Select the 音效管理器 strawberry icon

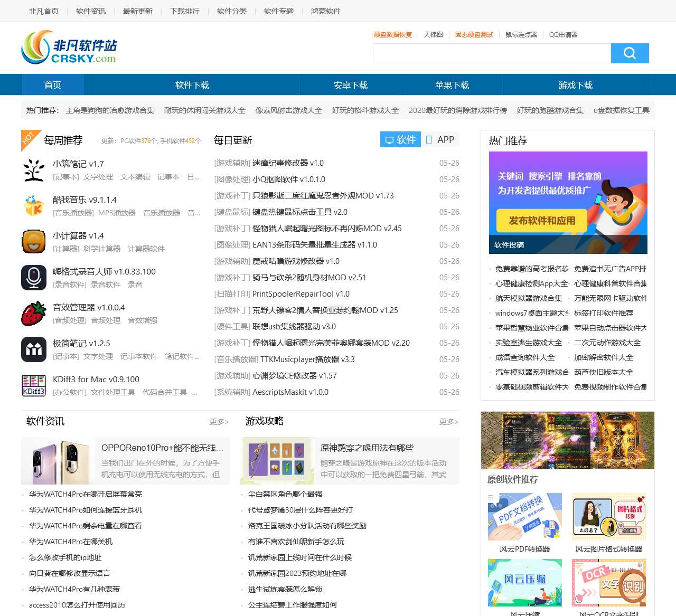coord(34,314)
